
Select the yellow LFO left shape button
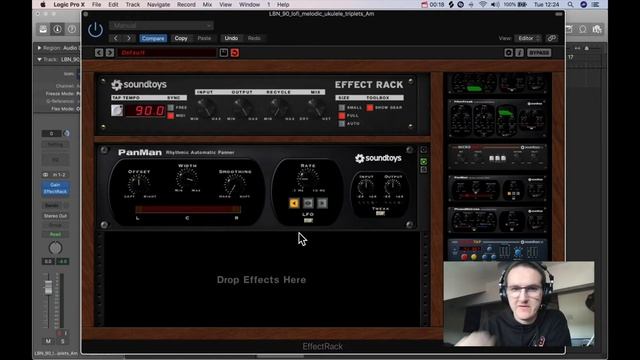(294, 203)
